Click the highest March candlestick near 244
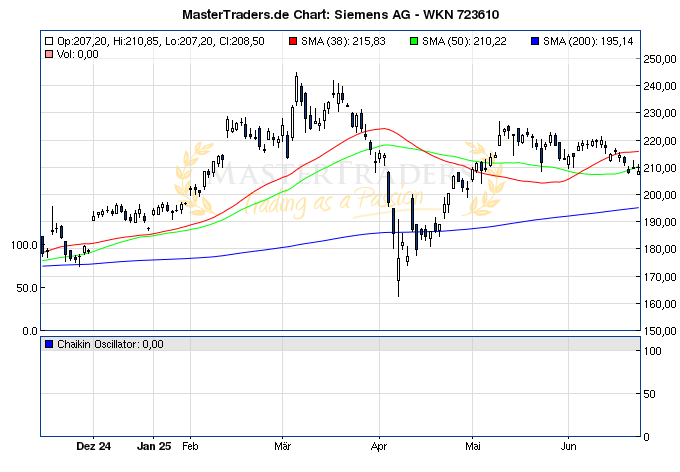The height and width of the screenshot is (472, 680). (x=297, y=89)
